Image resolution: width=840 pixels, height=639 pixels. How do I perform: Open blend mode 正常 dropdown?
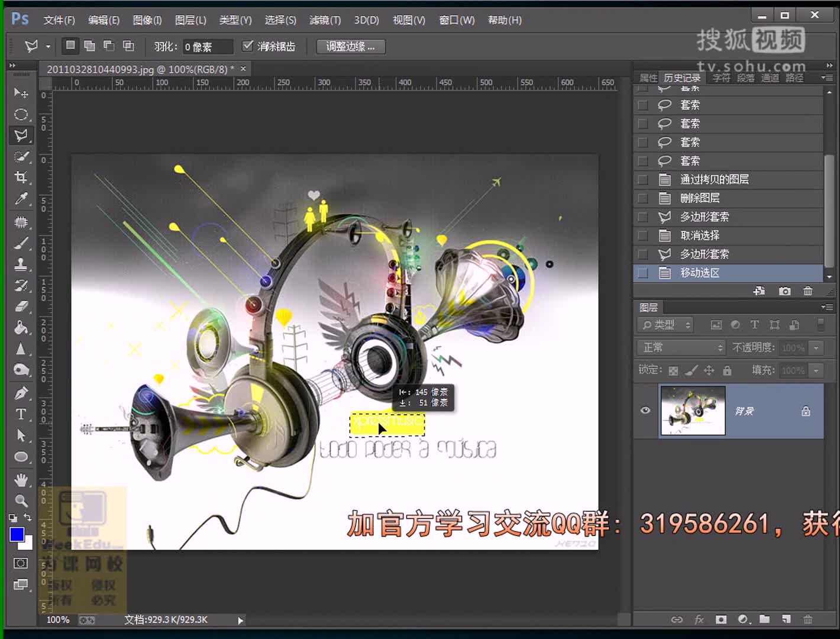(681, 347)
